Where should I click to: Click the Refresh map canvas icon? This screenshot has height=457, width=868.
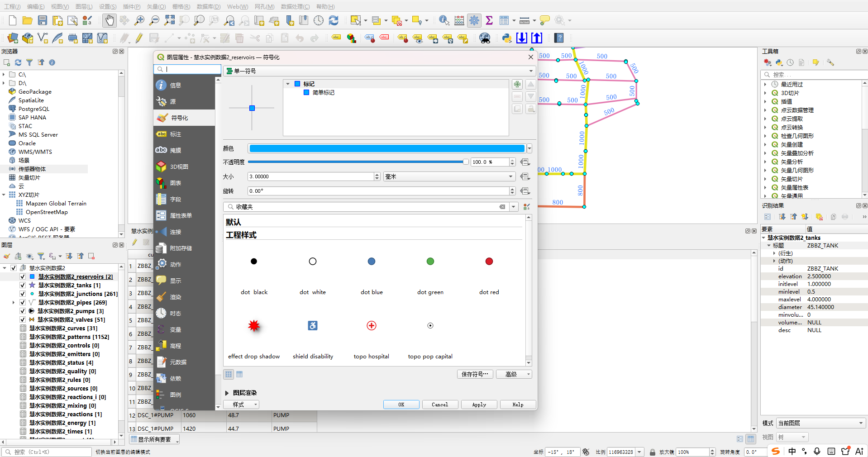pyautogui.click(x=334, y=20)
